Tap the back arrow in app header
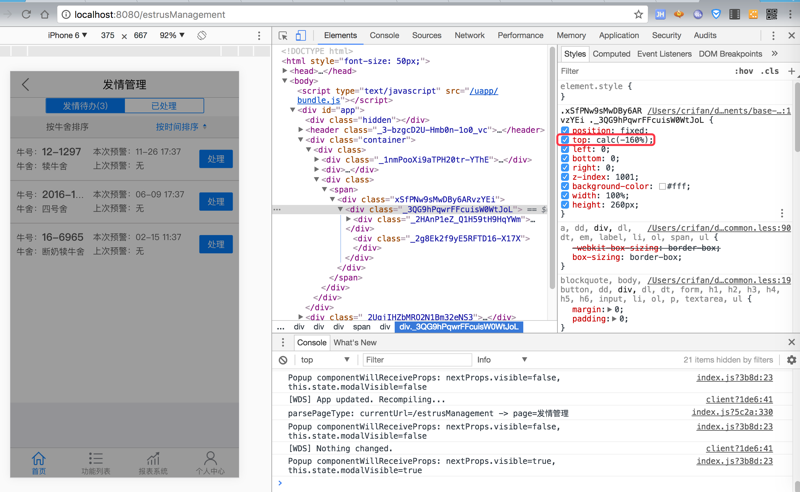The height and width of the screenshot is (492, 800). point(26,85)
